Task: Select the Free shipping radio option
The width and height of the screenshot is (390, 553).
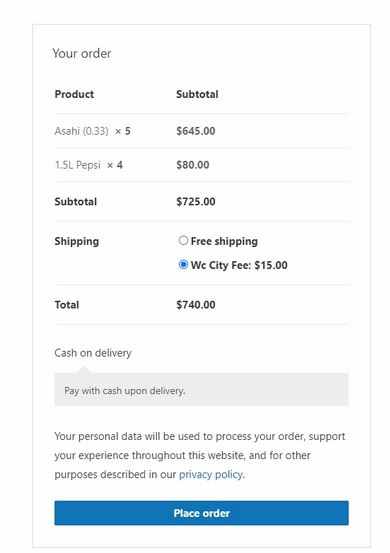Action: (183, 241)
